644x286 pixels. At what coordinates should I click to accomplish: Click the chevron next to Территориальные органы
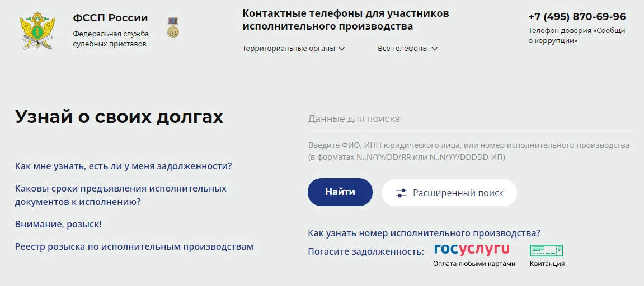[342, 49]
